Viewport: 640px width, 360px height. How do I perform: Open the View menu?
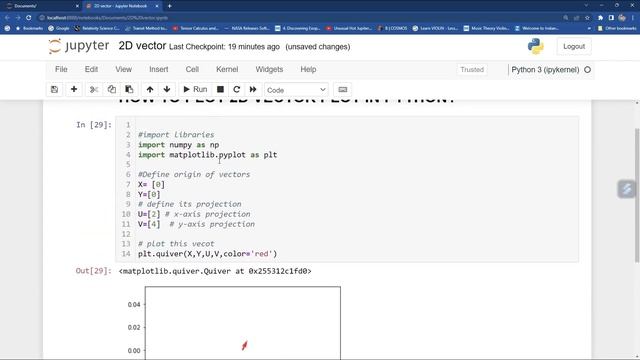click(x=123, y=69)
